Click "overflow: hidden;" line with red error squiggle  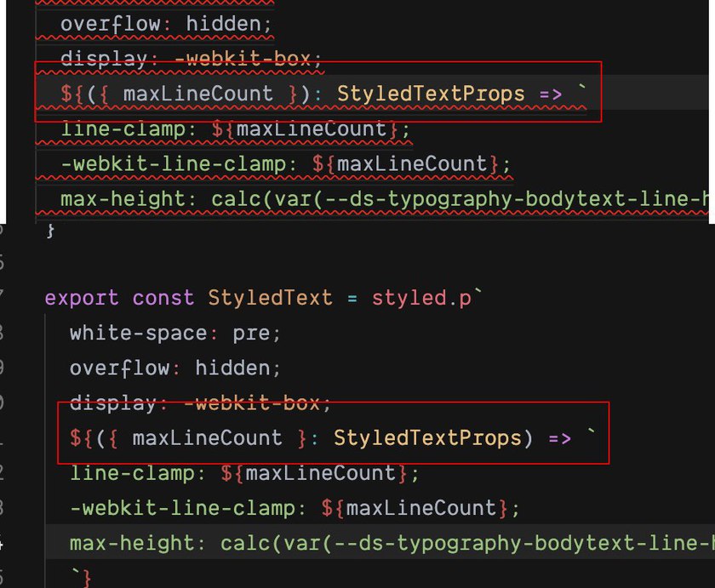pyautogui.click(x=167, y=24)
